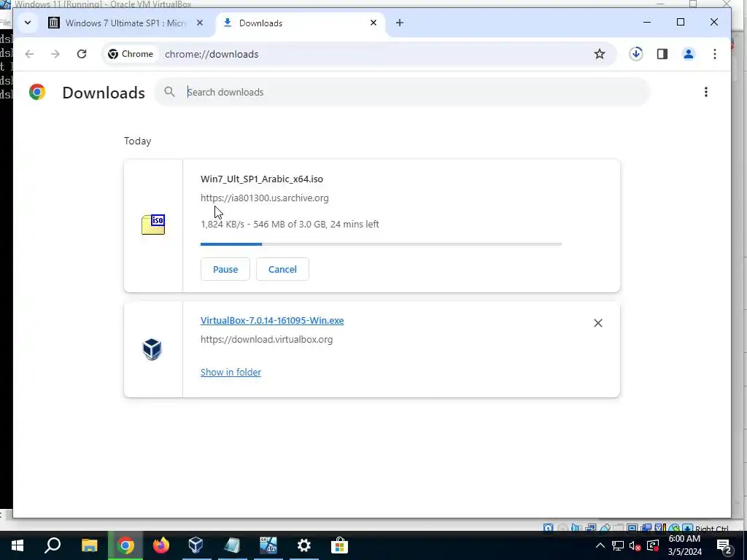Open the notification center icon

coord(724,546)
